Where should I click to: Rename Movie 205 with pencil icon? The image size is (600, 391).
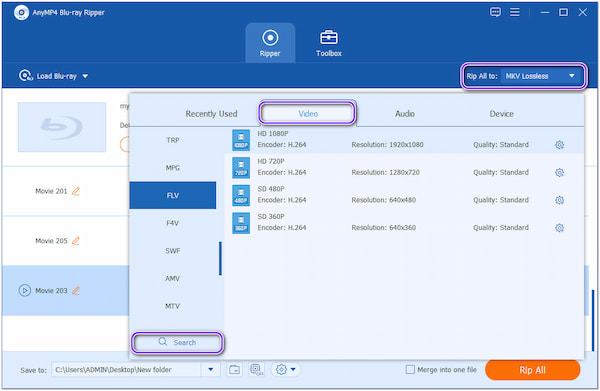tap(76, 241)
